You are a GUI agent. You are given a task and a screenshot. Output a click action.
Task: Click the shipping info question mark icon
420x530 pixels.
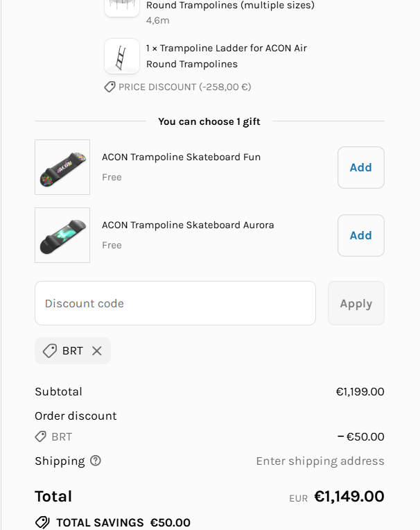[96, 461]
